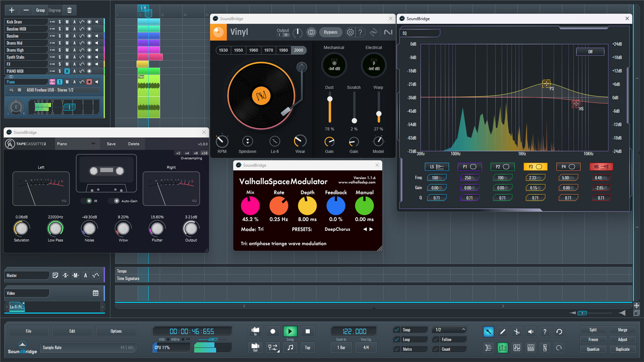Image resolution: width=644 pixels, height=362 pixels.
Task: Click Vinyl plugin help question icon
Action: (x=360, y=32)
